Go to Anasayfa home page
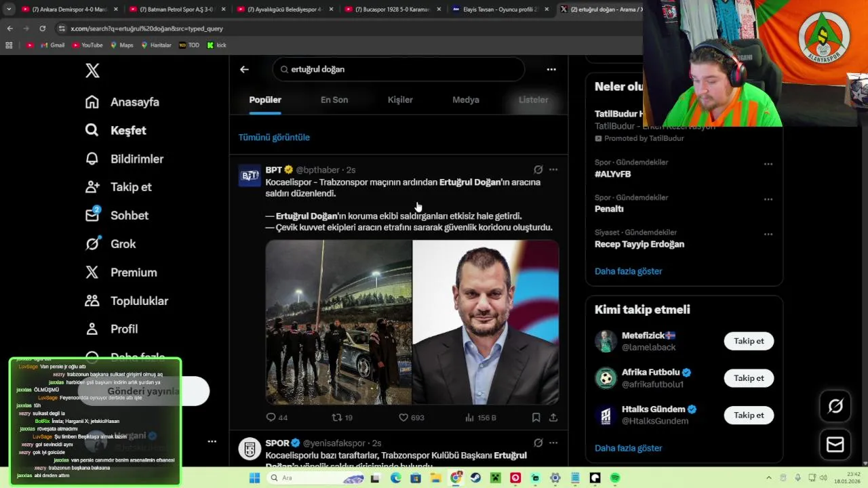The image size is (868, 488). point(122,102)
